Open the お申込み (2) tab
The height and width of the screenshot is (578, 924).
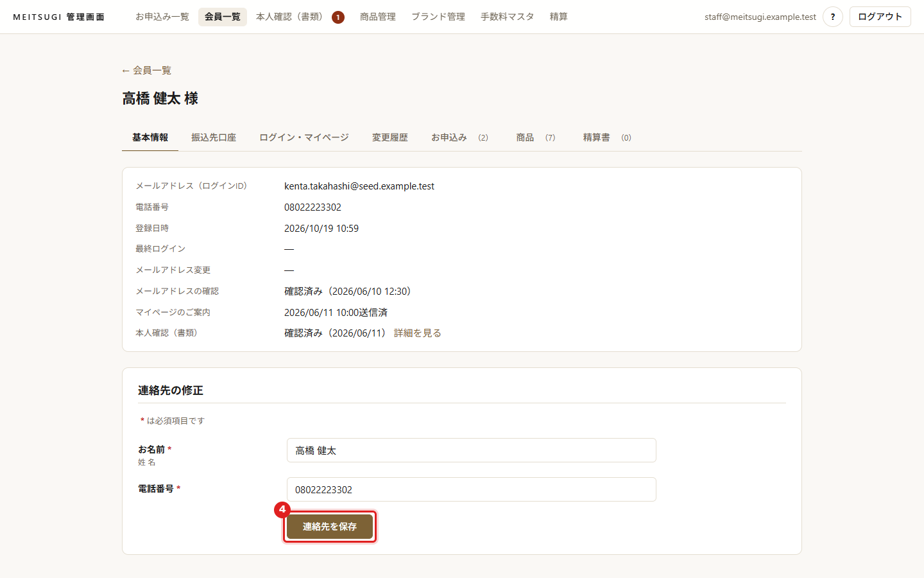click(x=459, y=137)
